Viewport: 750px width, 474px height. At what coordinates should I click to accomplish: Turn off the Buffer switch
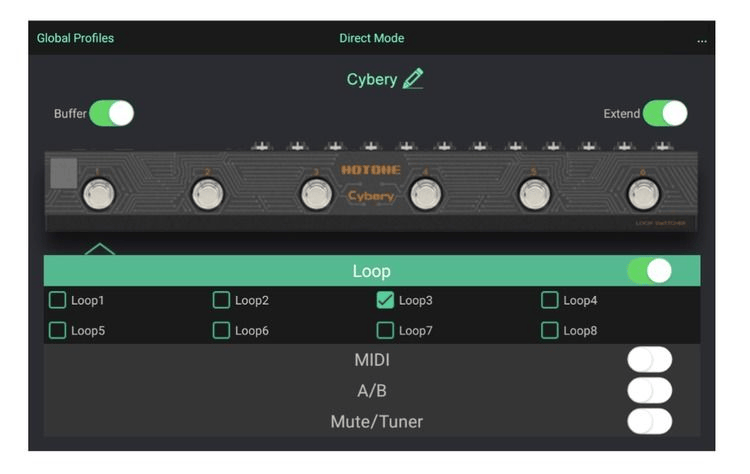coord(111,113)
